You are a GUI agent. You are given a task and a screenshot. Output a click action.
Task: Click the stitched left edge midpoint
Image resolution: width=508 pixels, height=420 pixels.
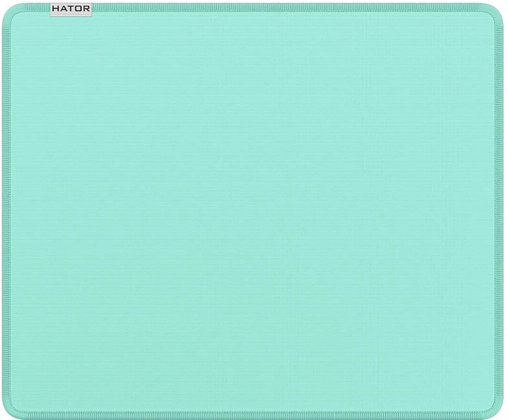(x=4, y=212)
